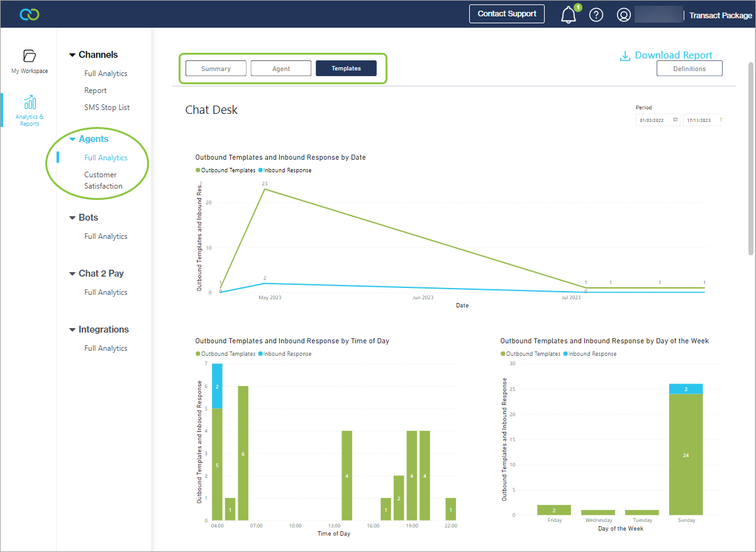Collapse the Agents section arrow
Screen dimensions: 756x552
coord(72,140)
